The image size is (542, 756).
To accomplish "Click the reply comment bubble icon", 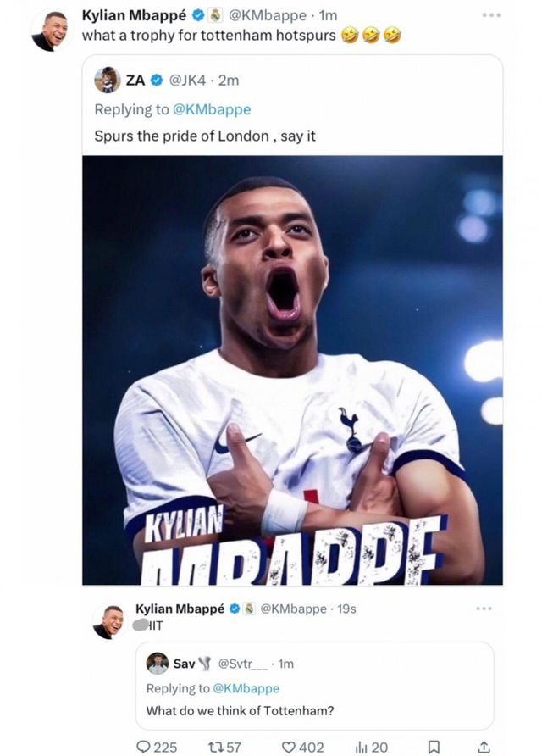I will tap(142, 747).
